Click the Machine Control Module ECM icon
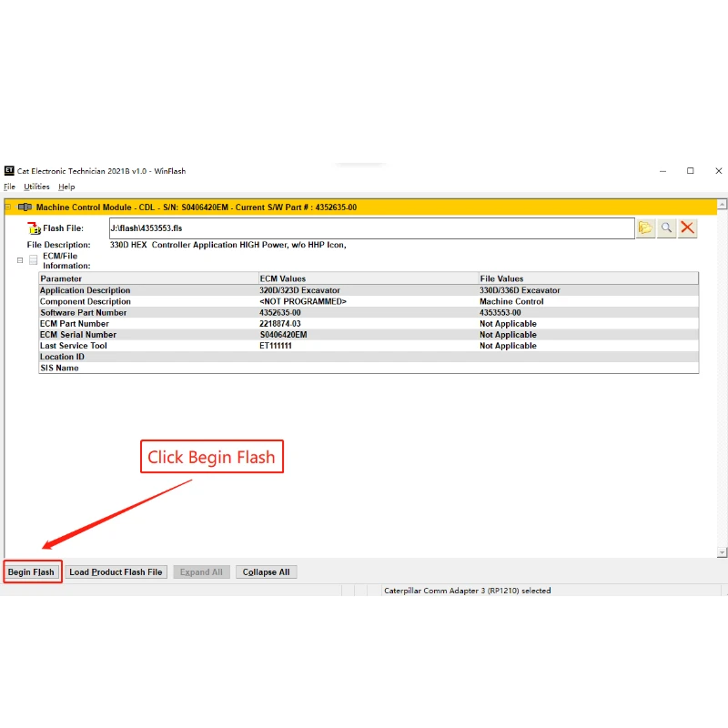728x728 pixels. point(25,207)
